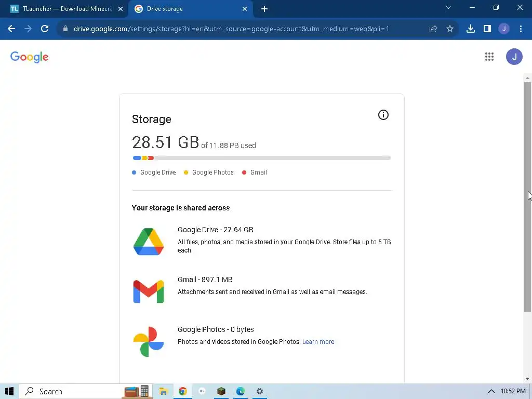This screenshot has width=532, height=399.
Task: Click the address bar URL
Action: [x=231, y=29]
